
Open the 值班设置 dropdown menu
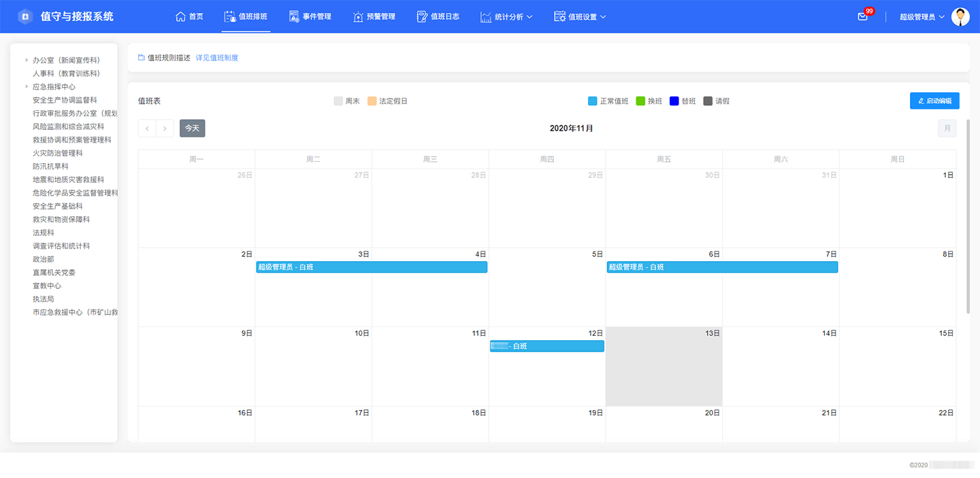tap(580, 16)
